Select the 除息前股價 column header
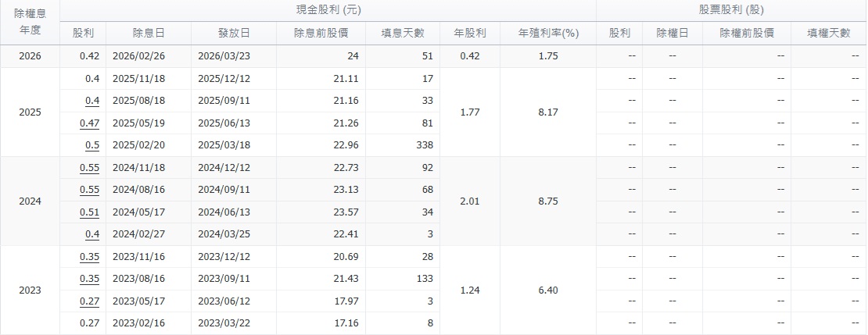Image resolution: width=868 pixels, height=335 pixels. (321, 33)
